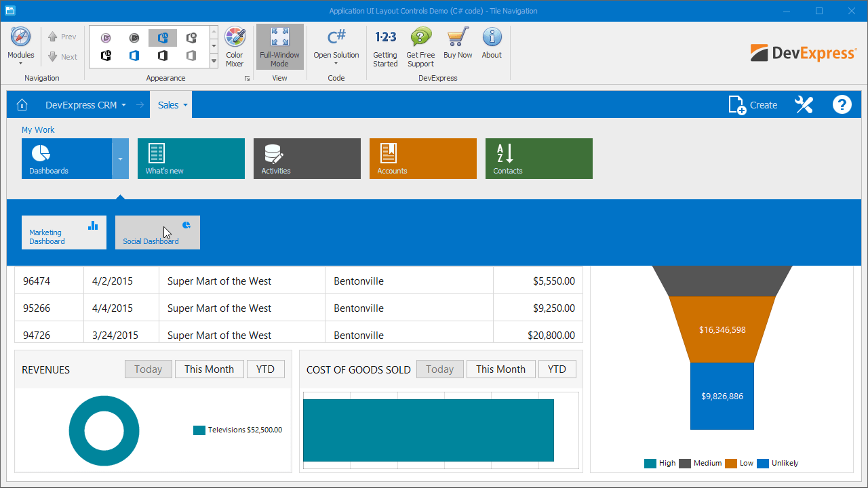Click the Get Free Support icon

tap(420, 45)
